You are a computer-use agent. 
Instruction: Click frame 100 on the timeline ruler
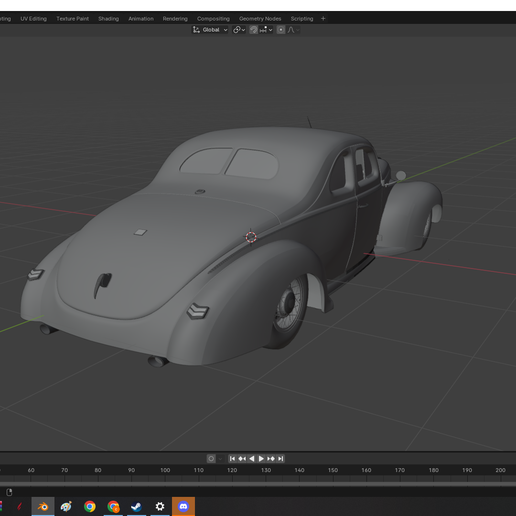point(165,470)
